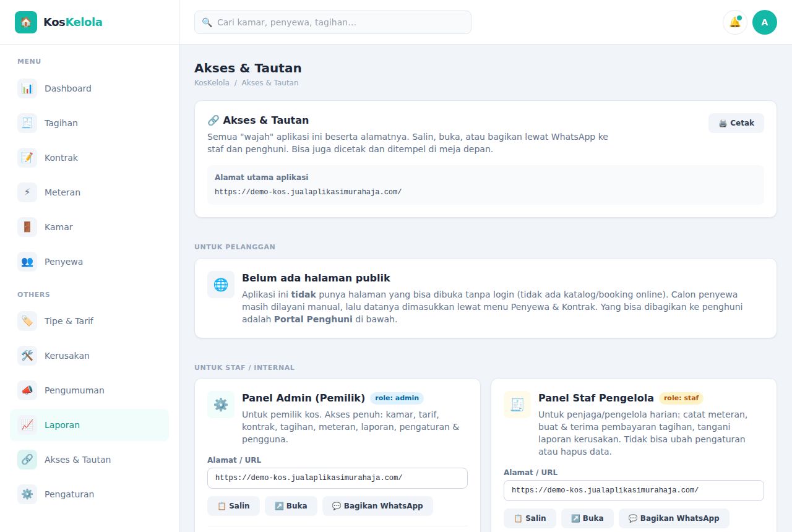Click the KosKelola breadcrumb link
This screenshot has width=792, height=532.
[x=212, y=83]
